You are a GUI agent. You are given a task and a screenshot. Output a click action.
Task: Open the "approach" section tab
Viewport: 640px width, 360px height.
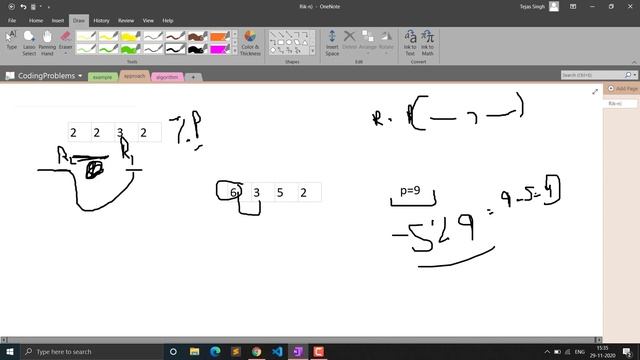point(134,76)
